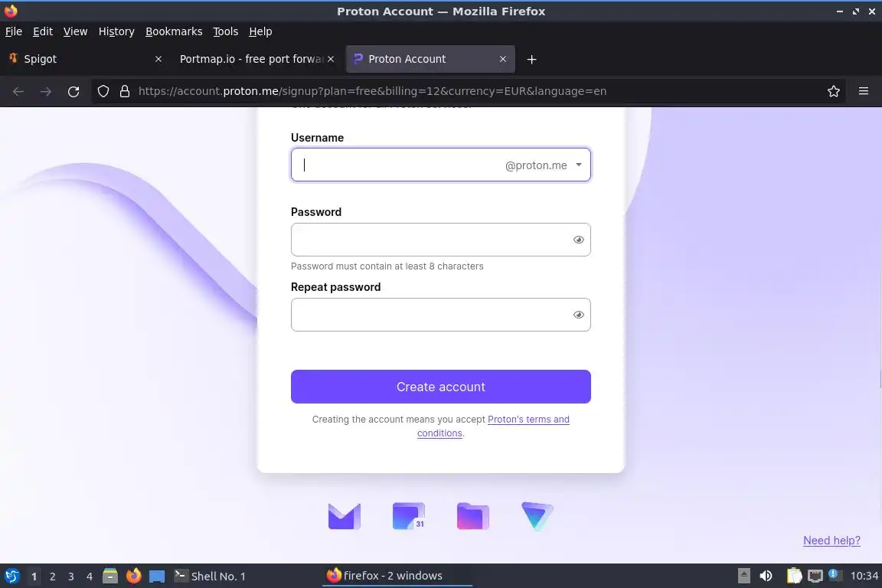The height and width of the screenshot is (588, 882).
Task: Launch Firefox from taskbar quick launcher
Action: click(133, 576)
